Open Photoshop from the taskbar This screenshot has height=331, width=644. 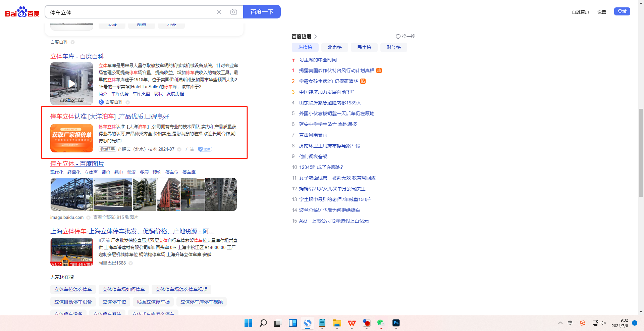(x=396, y=323)
